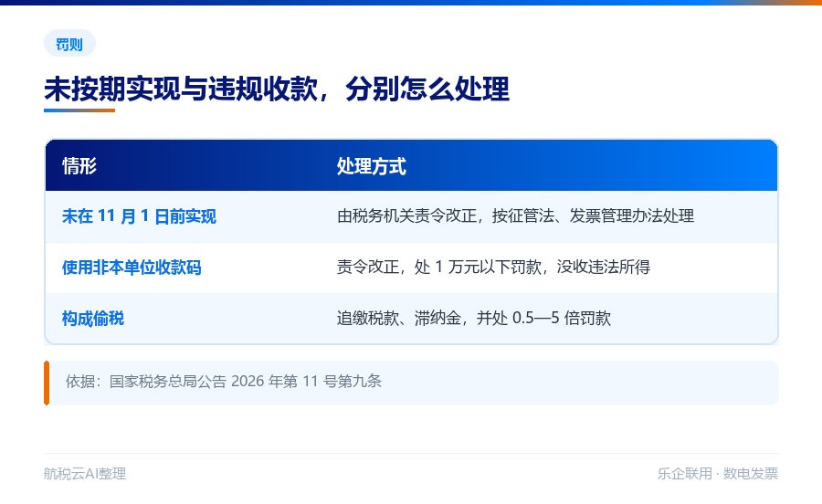Click the 罚则 tag pill
This screenshot has width=822, height=504.
coord(69,44)
